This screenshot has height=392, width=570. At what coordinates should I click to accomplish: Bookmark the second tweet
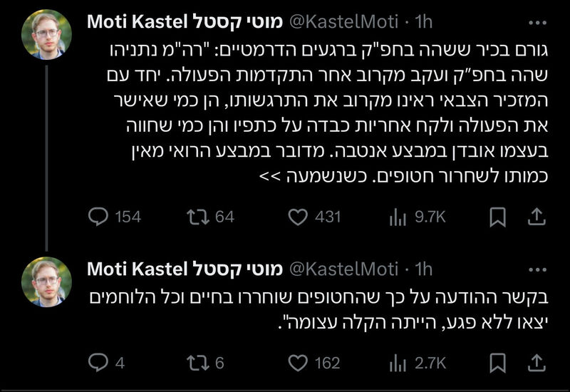(497, 363)
